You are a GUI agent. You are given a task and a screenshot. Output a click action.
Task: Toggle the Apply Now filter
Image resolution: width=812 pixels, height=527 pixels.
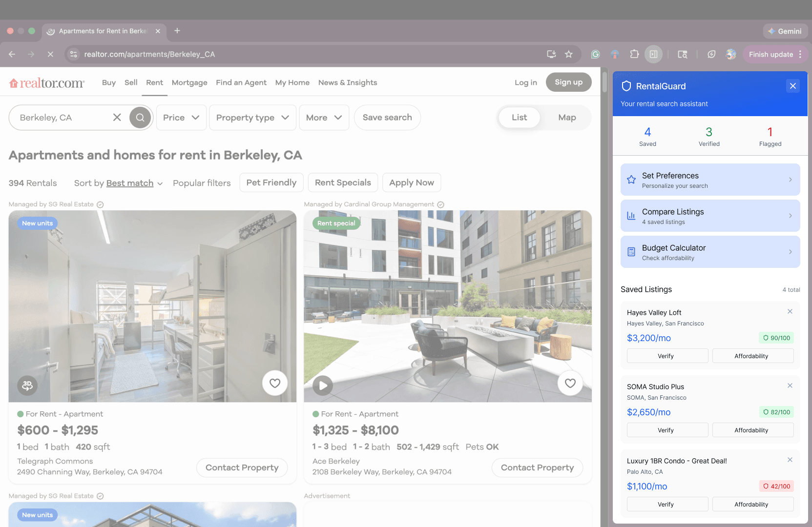[412, 182]
